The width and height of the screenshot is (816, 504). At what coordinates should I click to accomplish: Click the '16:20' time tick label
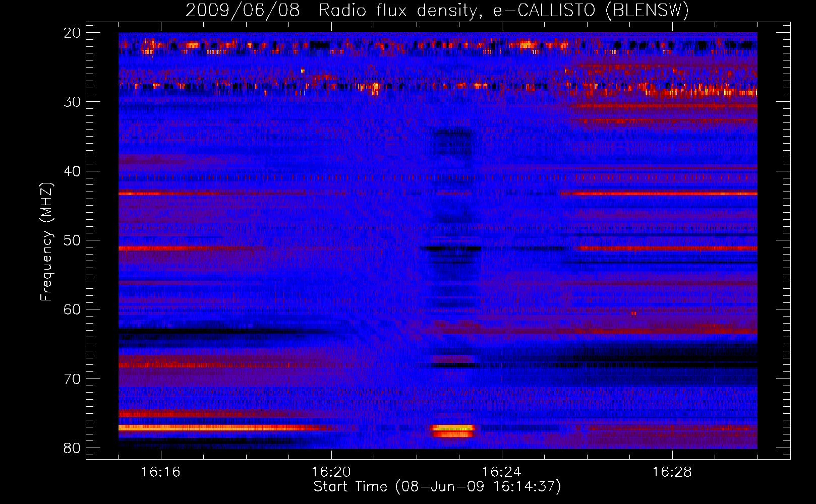click(331, 472)
